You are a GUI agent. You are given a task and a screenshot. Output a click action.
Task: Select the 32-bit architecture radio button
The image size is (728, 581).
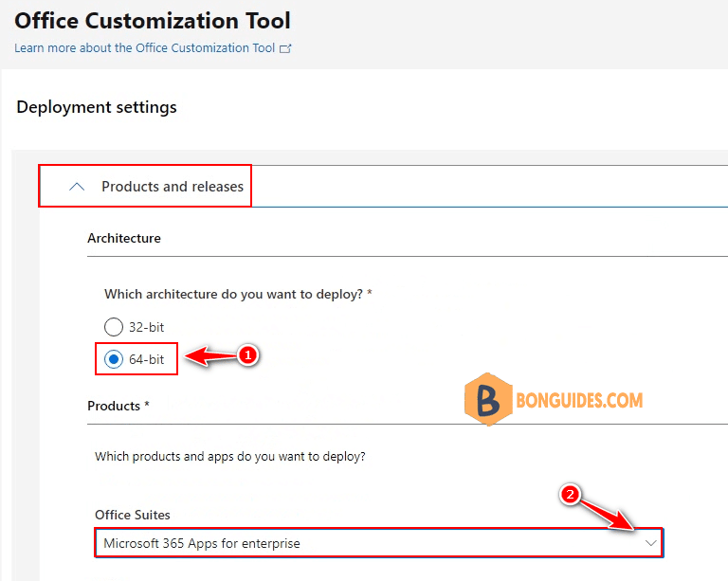(x=114, y=327)
